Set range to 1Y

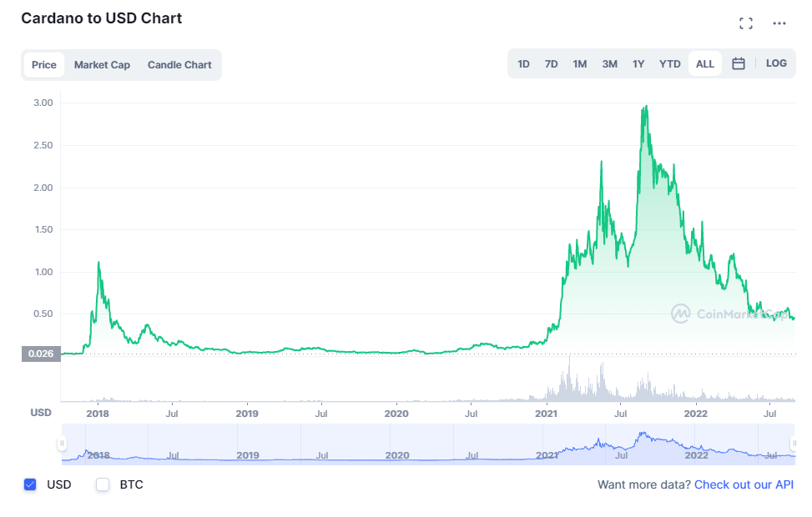pyautogui.click(x=638, y=64)
